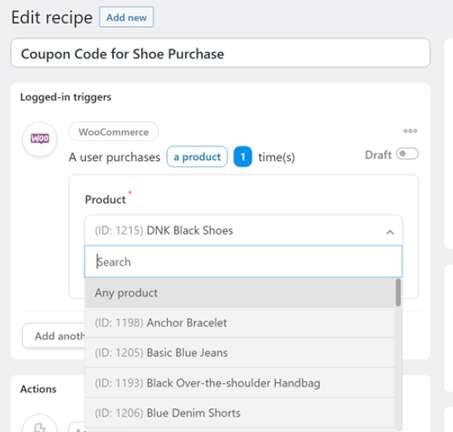Click the 'a product' token selector
Screen dimensions: 453x432
[197, 157]
